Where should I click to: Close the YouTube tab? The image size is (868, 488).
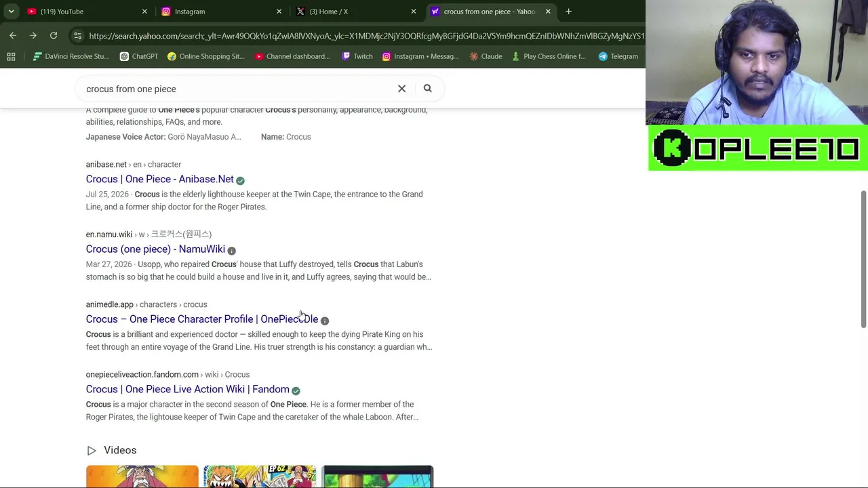tap(144, 12)
